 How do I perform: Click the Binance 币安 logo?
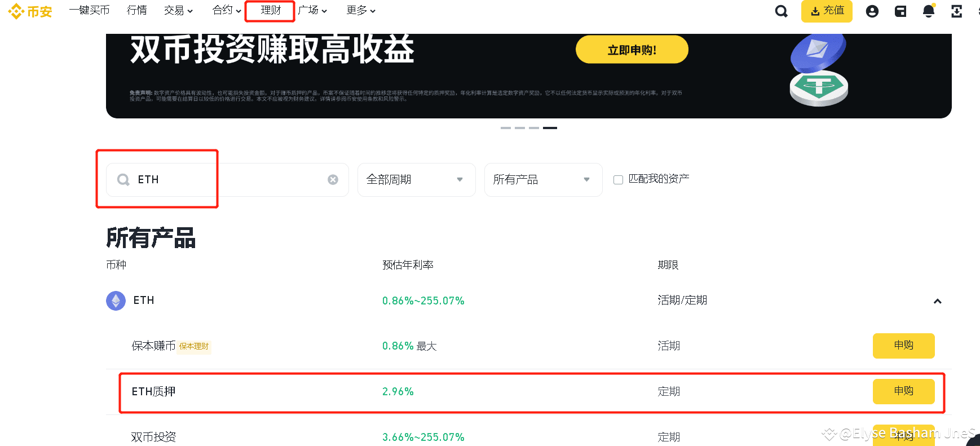coord(29,11)
